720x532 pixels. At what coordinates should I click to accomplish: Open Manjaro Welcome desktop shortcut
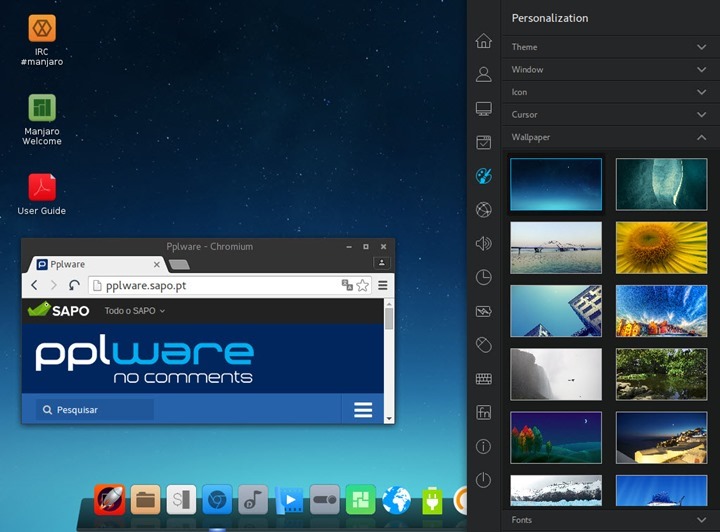[42, 120]
